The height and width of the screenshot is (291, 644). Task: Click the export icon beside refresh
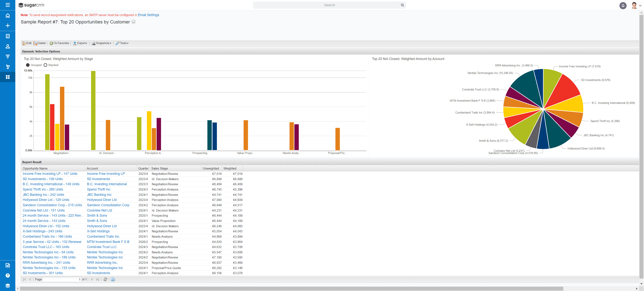point(113,279)
